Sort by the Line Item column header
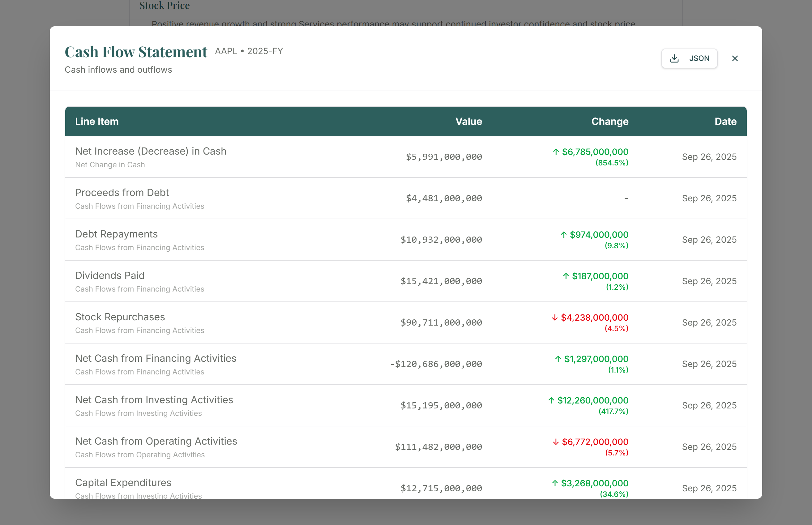The image size is (812, 525). coord(96,122)
